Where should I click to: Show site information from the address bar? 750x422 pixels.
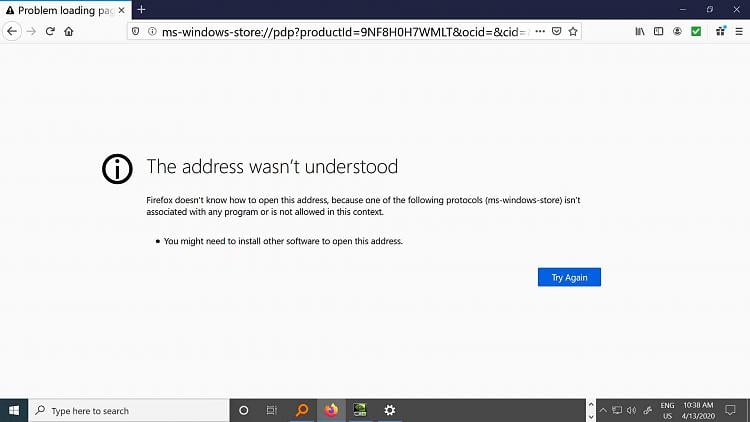[x=152, y=32]
